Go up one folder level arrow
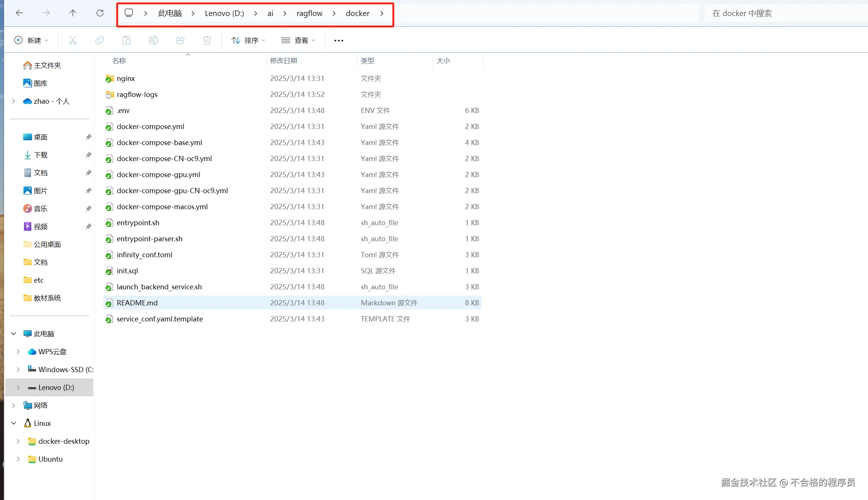The image size is (868, 500). coord(73,13)
